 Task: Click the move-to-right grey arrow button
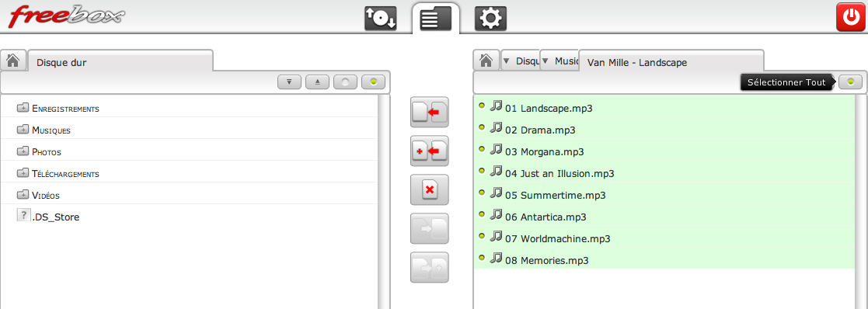coord(429,228)
